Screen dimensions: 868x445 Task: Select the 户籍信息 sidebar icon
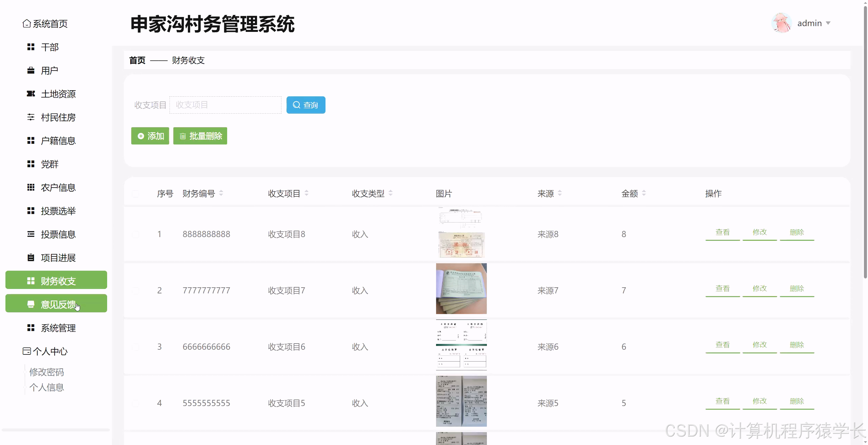click(31, 141)
